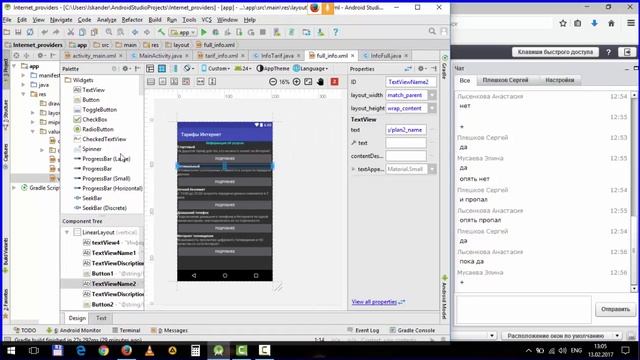Select Button1 in Component Tree
This screenshot has width=640, height=360.
(x=102, y=273)
